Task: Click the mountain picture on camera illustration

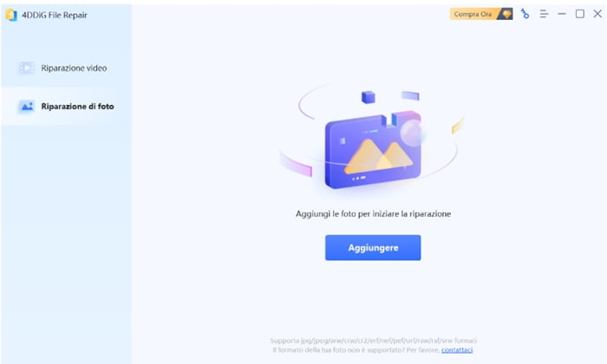Action: [x=378, y=157]
